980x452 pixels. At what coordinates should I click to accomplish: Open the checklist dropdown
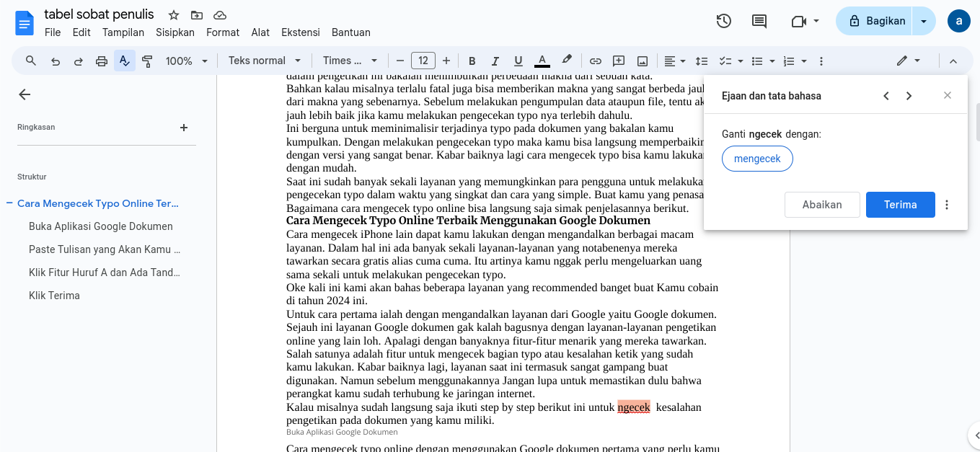pos(731,61)
